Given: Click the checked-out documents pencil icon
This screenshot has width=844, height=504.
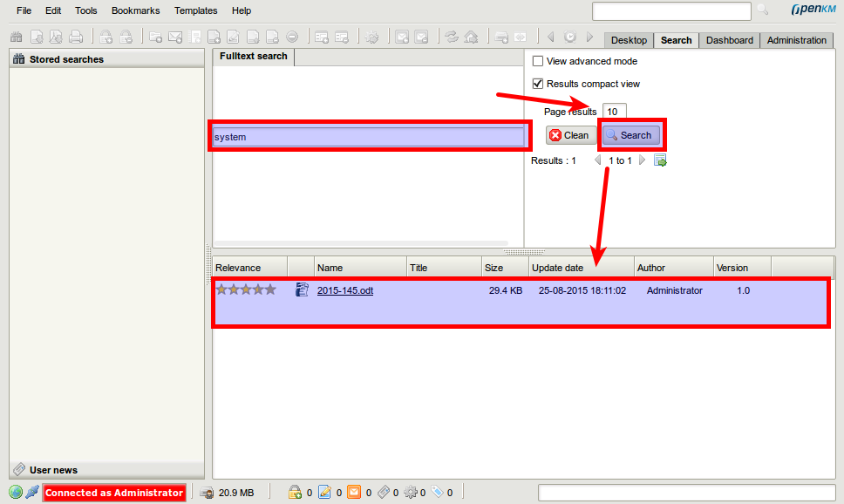Looking at the screenshot, I should pos(324,493).
